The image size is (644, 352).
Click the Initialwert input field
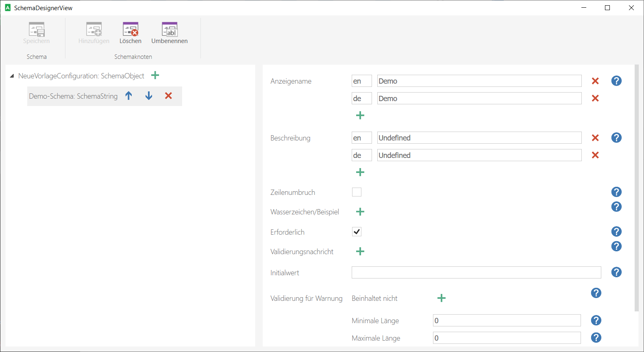[x=476, y=272]
